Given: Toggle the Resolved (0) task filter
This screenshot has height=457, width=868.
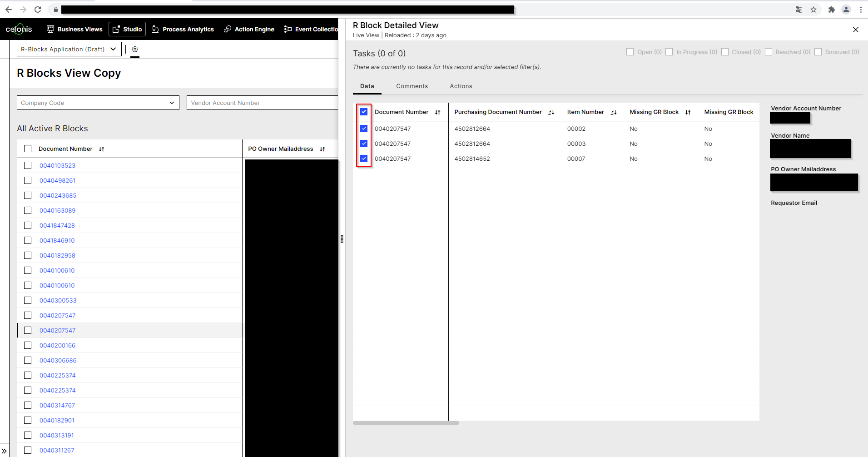Looking at the screenshot, I should pos(769,52).
